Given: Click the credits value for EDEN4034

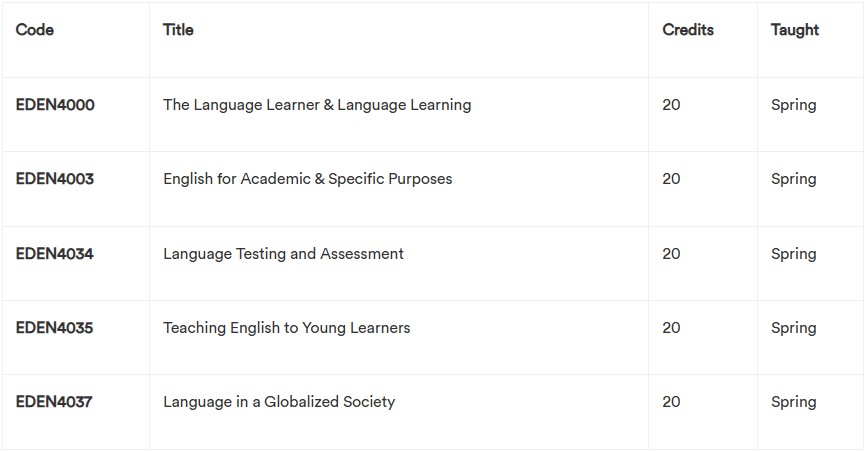Looking at the screenshot, I should coord(671,254).
